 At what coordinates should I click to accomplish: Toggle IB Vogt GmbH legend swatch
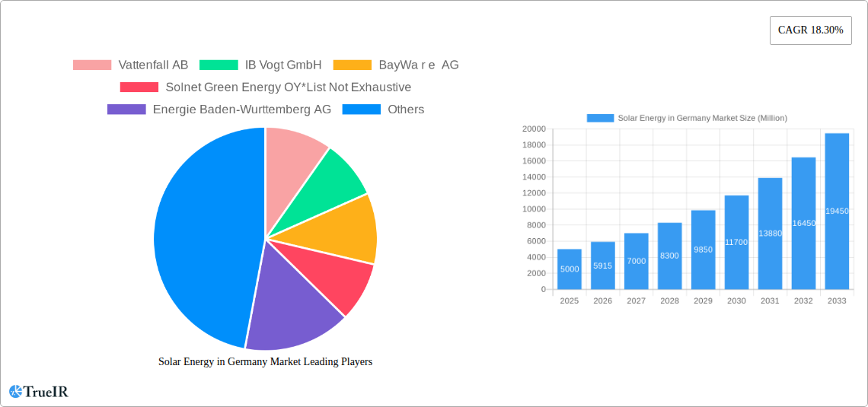pos(219,65)
